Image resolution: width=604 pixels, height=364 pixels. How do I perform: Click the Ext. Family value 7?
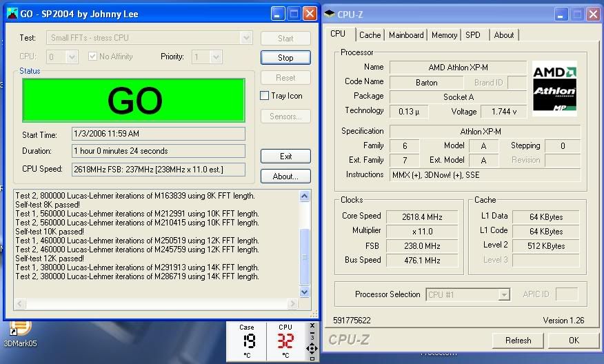(x=405, y=160)
